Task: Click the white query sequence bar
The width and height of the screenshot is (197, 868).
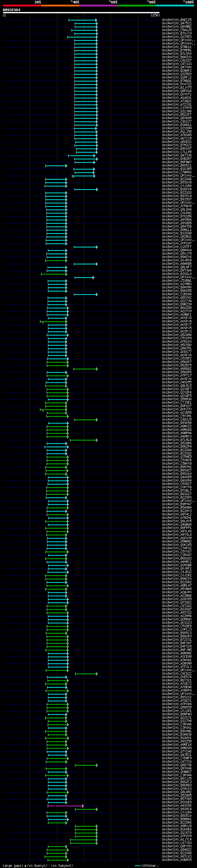Action: [x=81, y=13]
